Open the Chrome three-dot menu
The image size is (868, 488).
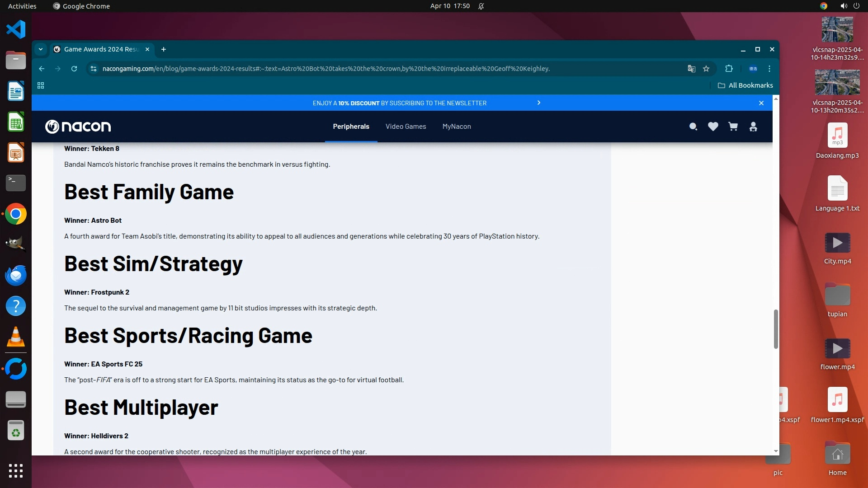click(769, 69)
